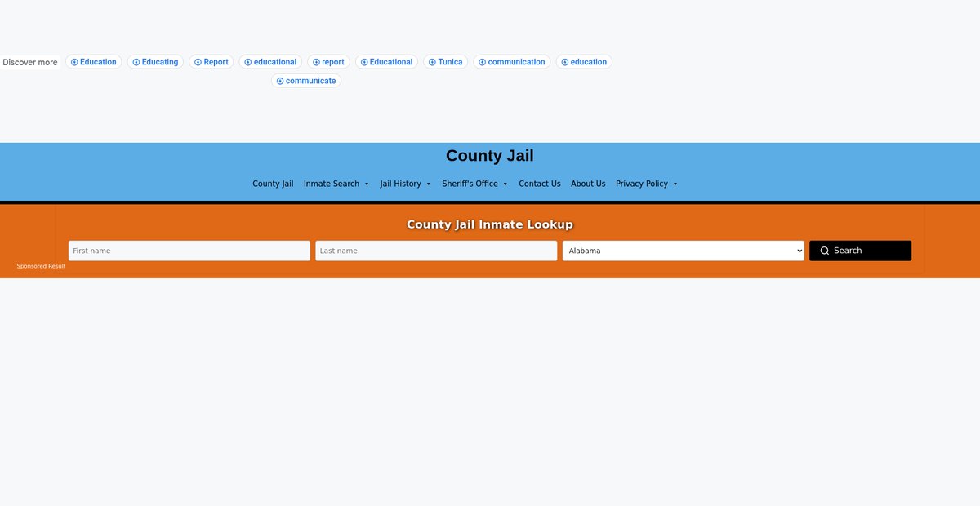Click the Discover more label
The image size is (980, 506).
coord(30,62)
